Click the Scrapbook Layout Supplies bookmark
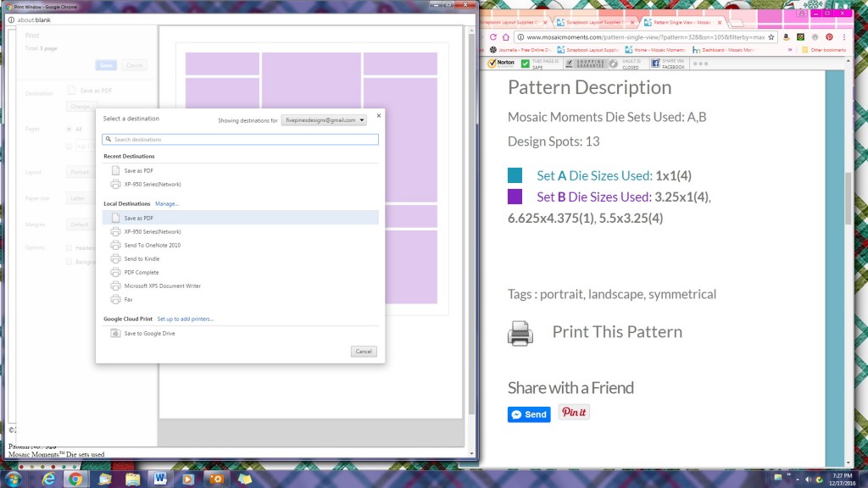This screenshot has height=488, width=868. coord(588,50)
